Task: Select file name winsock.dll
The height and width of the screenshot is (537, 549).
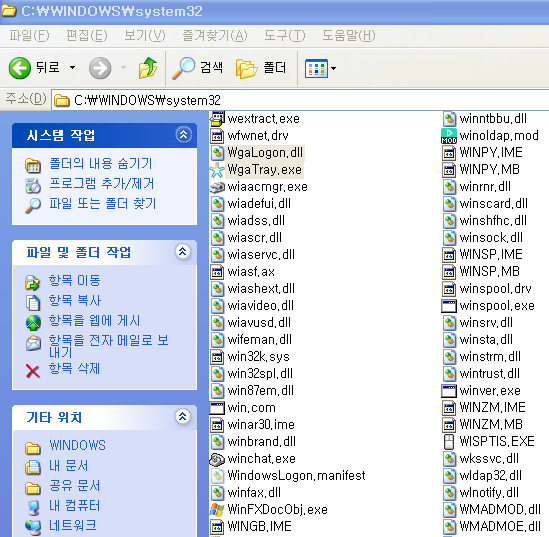Action: [x=491, y=238]
